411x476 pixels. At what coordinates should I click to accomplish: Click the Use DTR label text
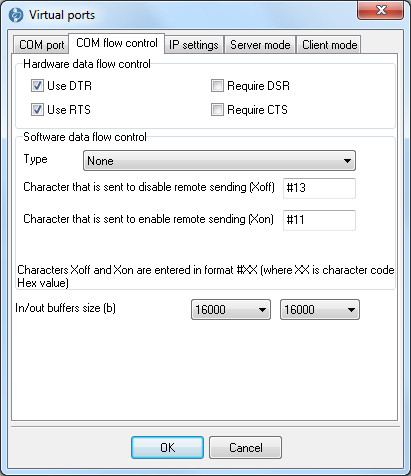pos(69,86)
